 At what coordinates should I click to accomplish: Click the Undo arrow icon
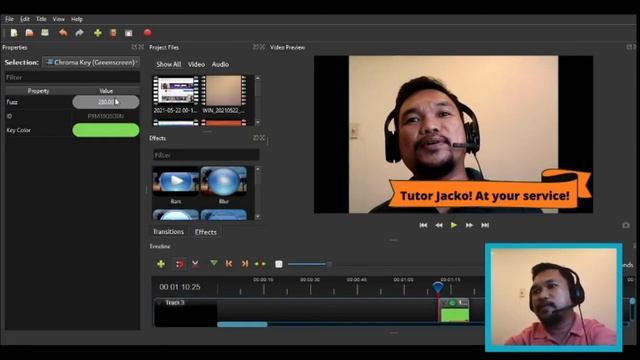63,33
